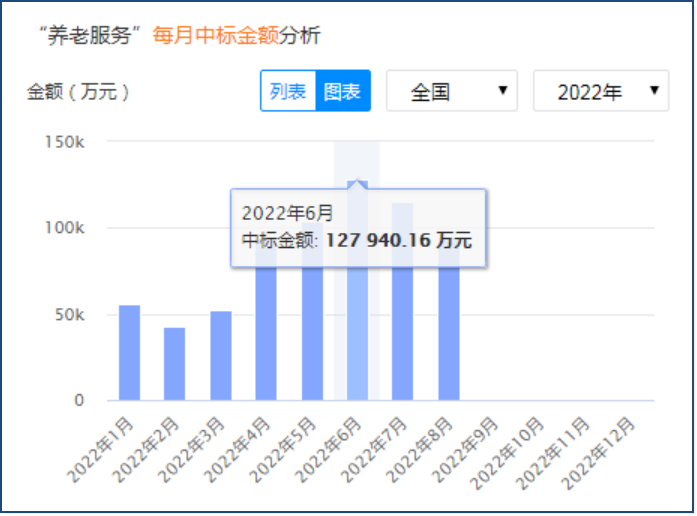Switch to 列表 list view
Viewport: 697px width, 516px height.
click(x=288, y=92)
